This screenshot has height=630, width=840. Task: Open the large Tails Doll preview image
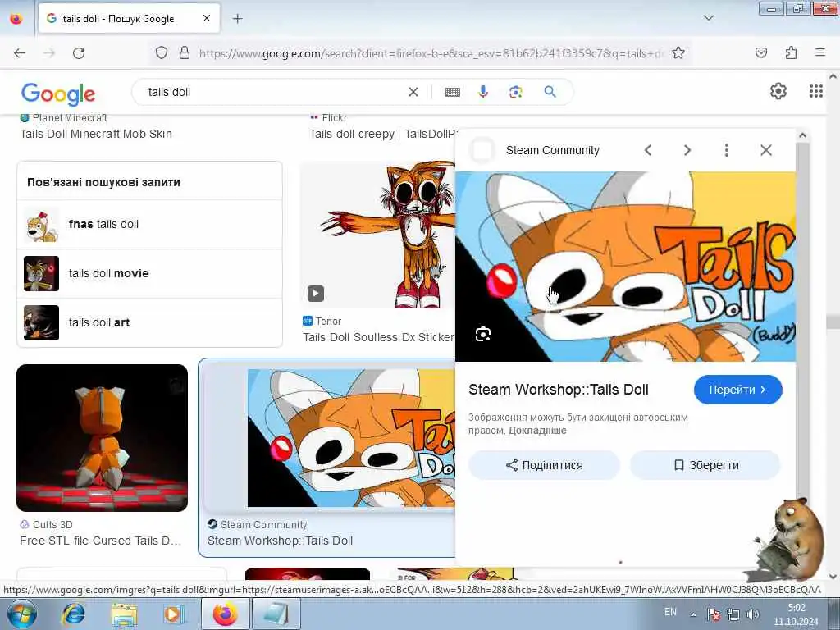625,267
